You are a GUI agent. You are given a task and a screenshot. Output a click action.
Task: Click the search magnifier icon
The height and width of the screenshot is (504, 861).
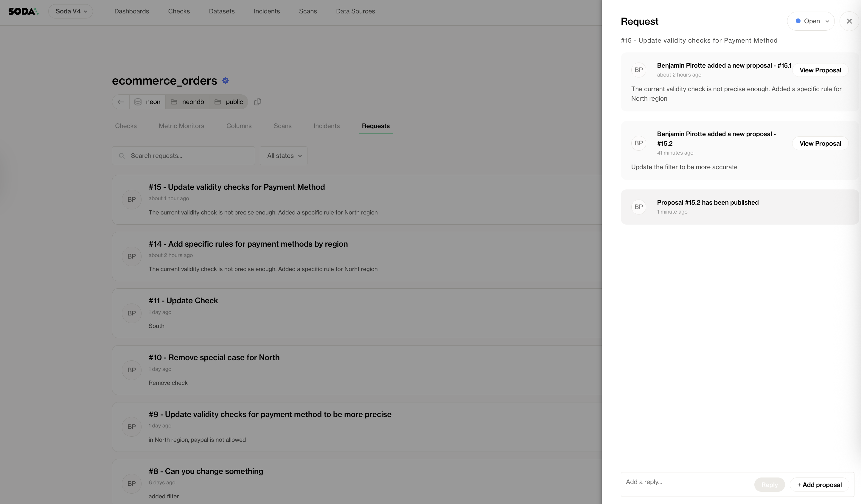pos(122,156)
